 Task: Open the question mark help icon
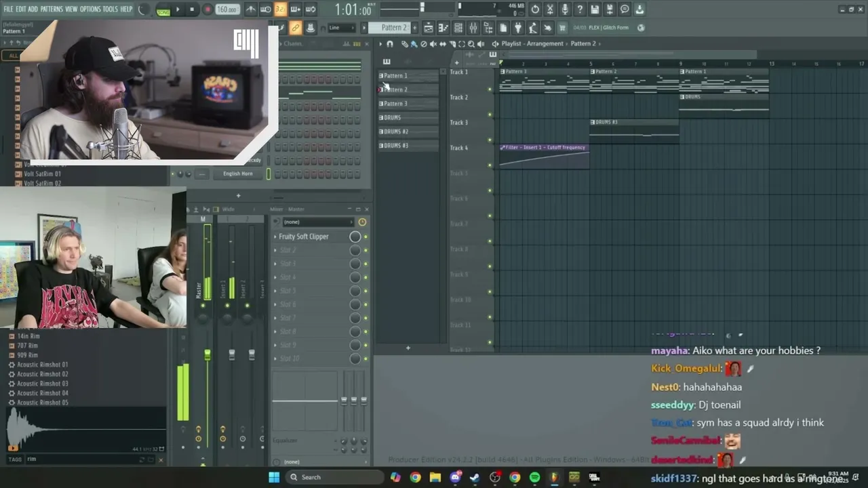point(580,9)
